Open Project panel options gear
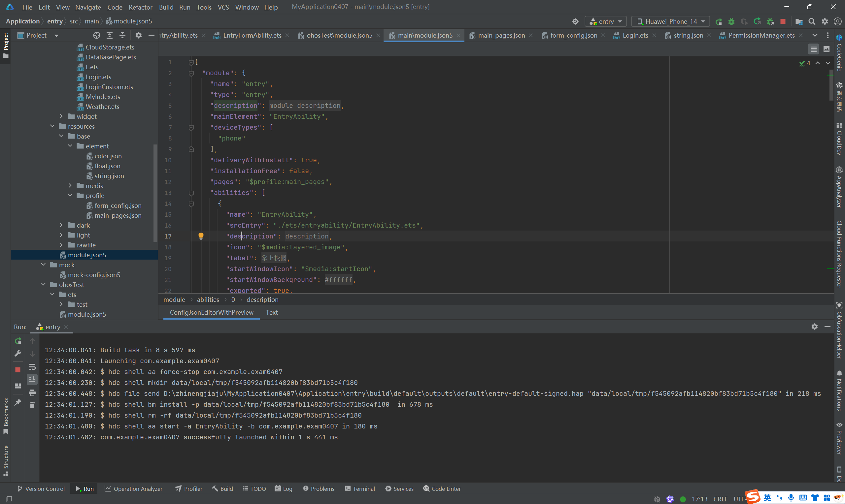Screen dimensions: 845x504 (138, 35)
